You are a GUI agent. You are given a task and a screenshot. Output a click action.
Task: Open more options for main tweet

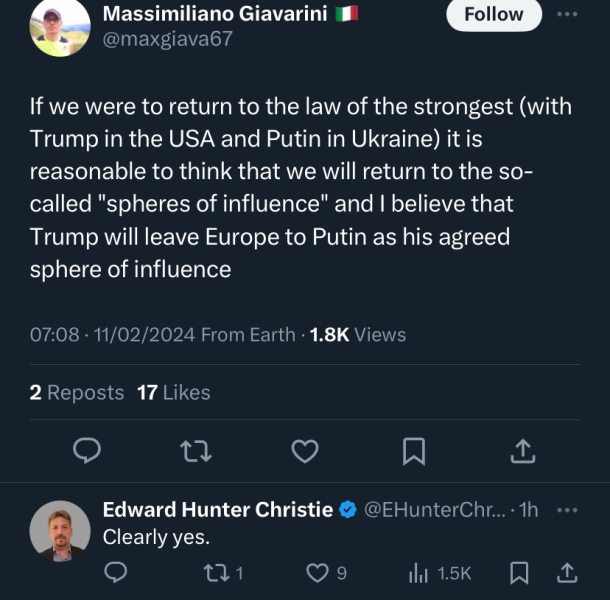coord(566,14)
